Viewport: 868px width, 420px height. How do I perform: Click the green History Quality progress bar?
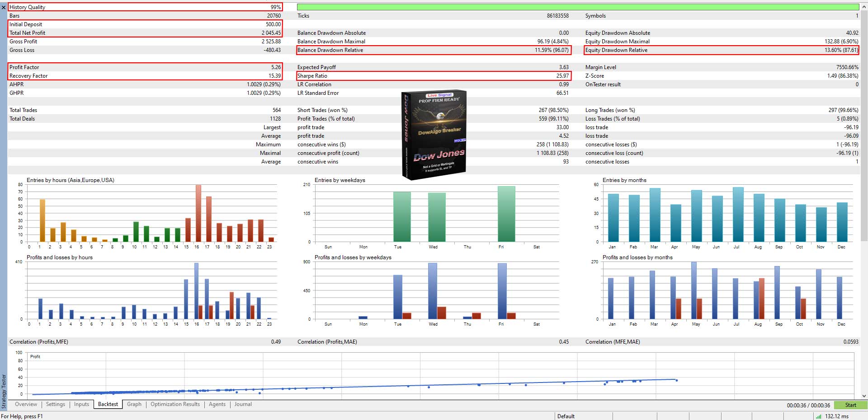click(578, 7)
